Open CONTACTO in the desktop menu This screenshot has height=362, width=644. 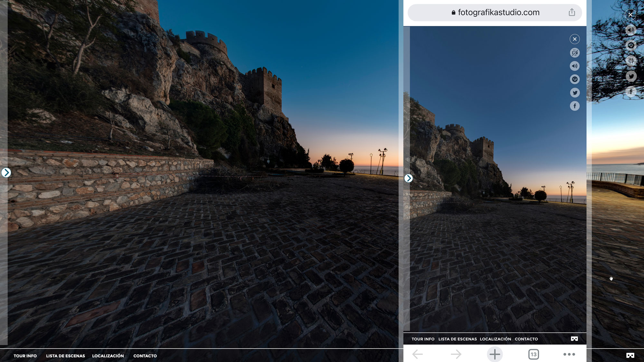(x=145, y=356)
